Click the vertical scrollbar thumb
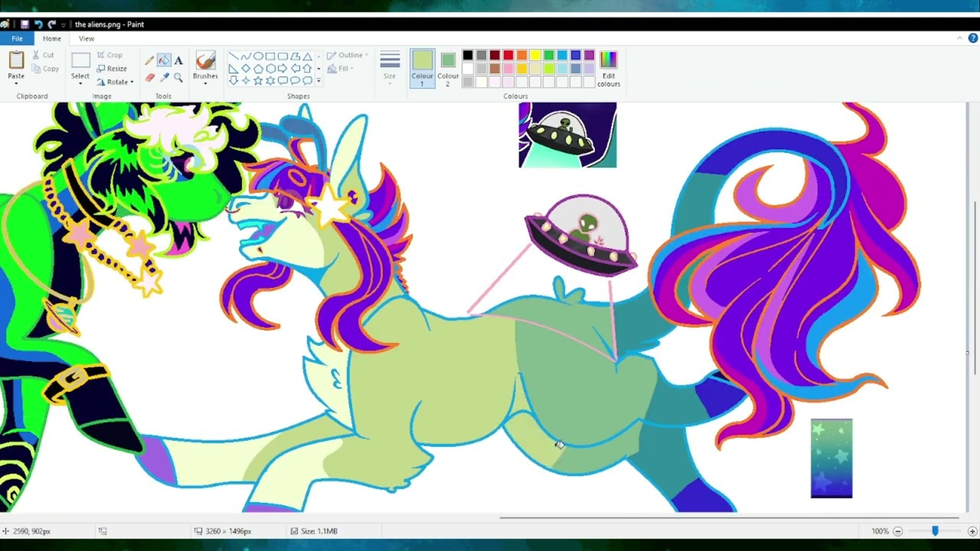The image size is (980, 551). tap(973, 287)
